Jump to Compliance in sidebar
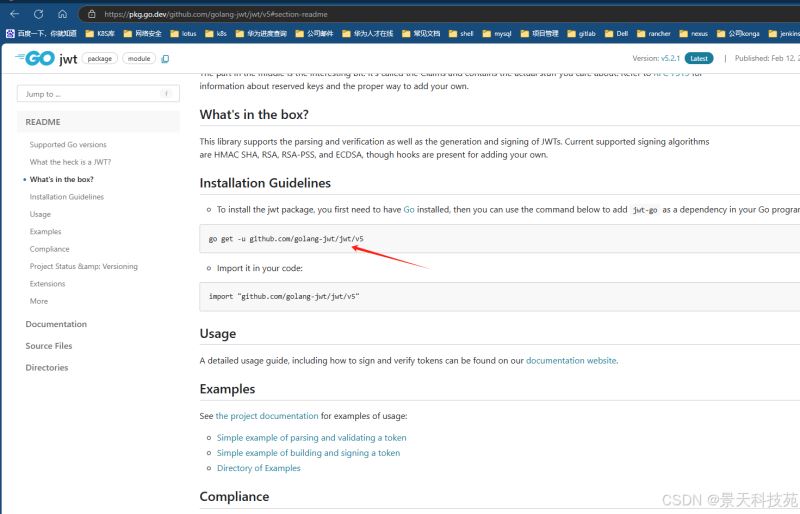 point(49,249)
